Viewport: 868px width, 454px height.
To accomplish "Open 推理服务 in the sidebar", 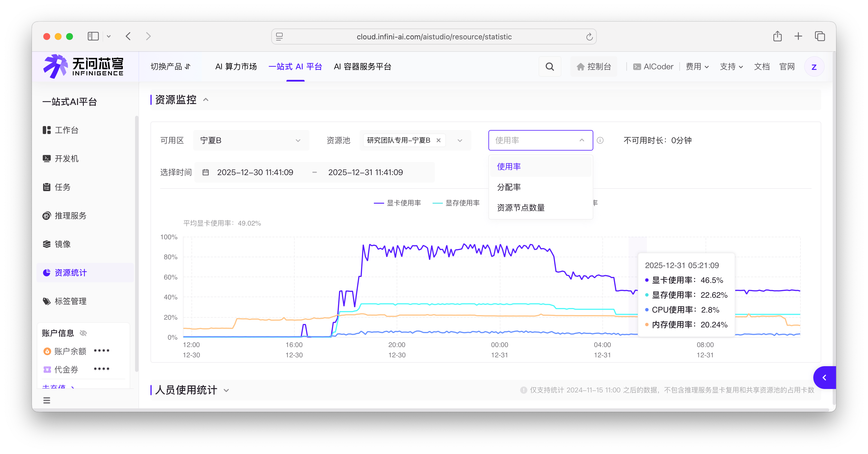I will (x=70, y=216).
